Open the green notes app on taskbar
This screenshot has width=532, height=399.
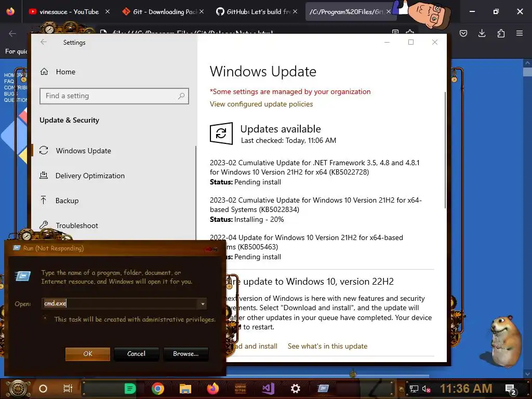tap(130, 389)
